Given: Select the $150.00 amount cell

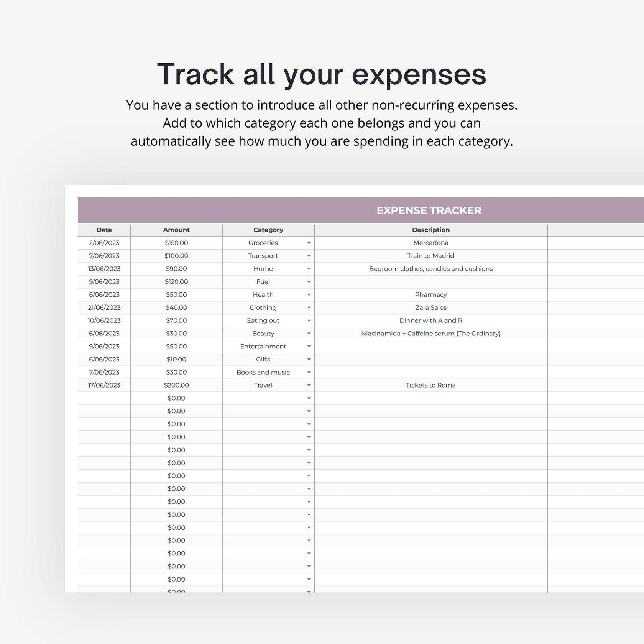Looking at the screenshot, I should pyautogui.click(x=176, y=243).
